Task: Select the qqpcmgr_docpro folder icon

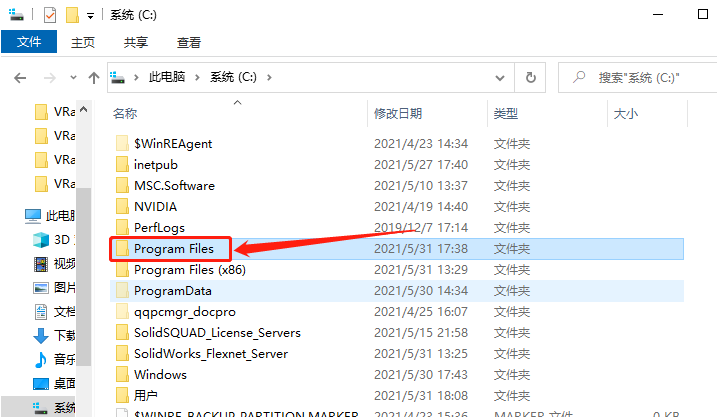Action: pyautogui.click(x=122, y=312)
